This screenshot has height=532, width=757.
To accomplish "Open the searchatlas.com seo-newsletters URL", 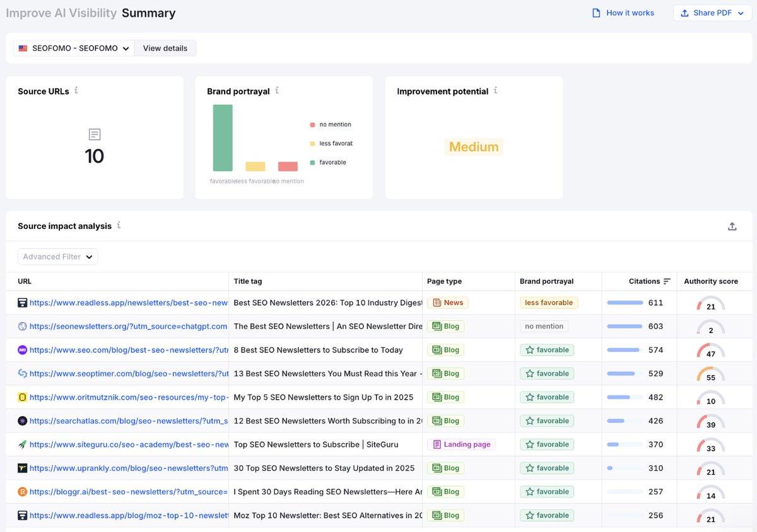I will coord(129,420).
